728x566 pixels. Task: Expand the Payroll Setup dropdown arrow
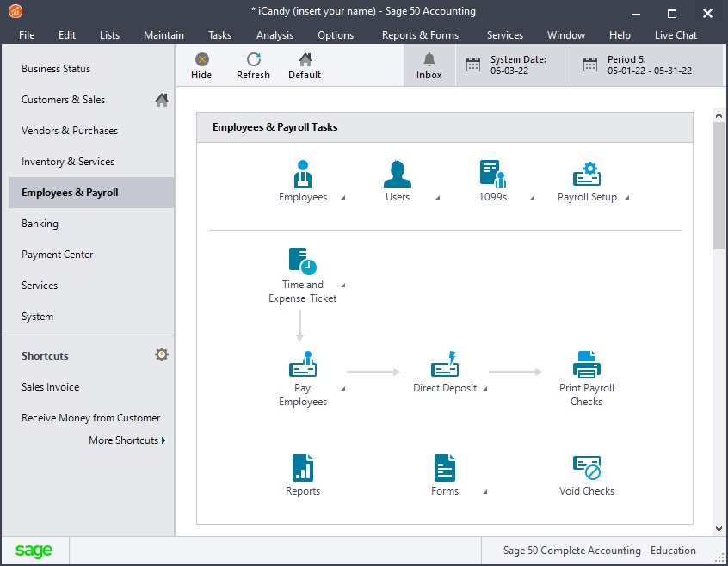coord(627,198)
